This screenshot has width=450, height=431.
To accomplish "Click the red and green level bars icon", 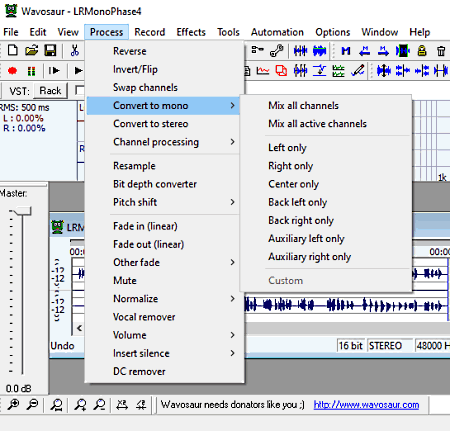I will [31, 71].
